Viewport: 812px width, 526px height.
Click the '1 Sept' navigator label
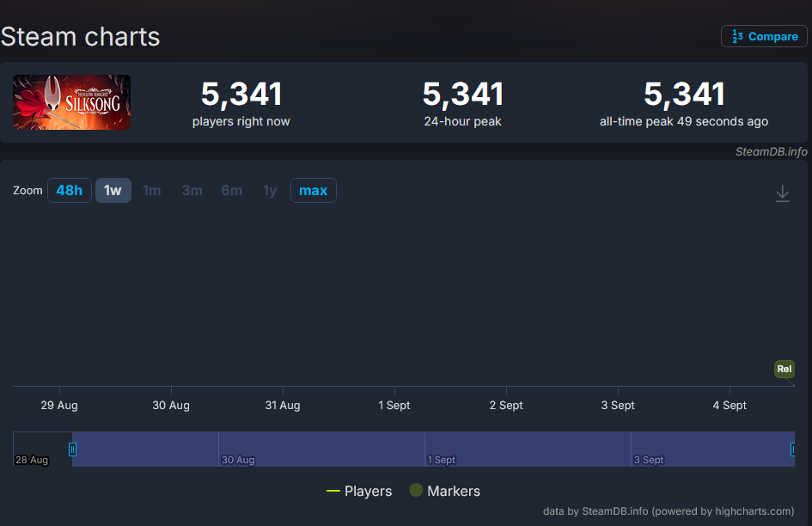[x=441, y=460]
